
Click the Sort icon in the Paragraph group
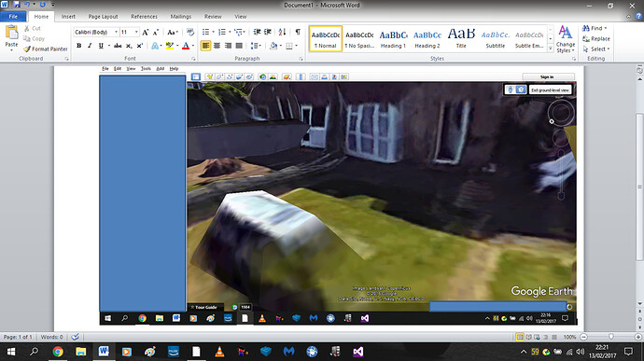(282, 32)
